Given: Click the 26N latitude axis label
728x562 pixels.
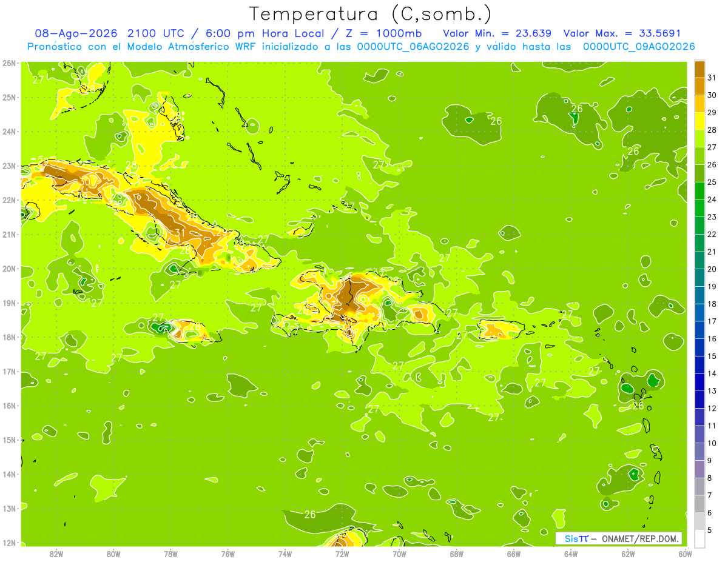Looking at the screenshot, I should coord(9,63).
